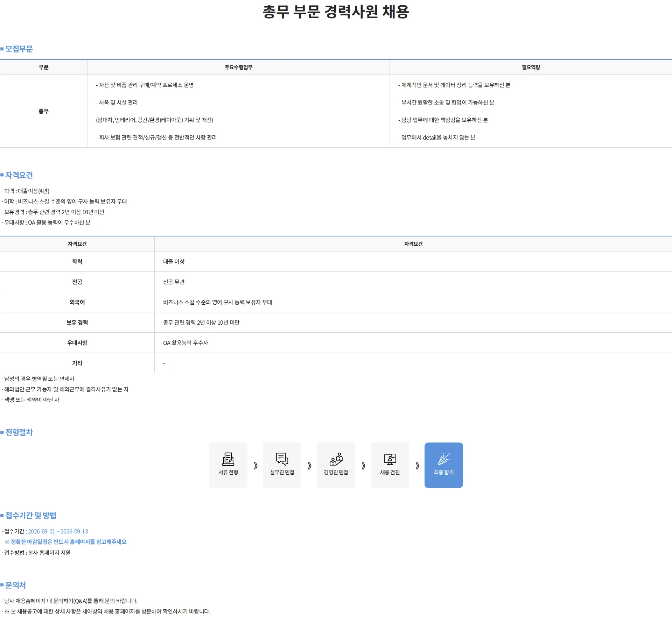
Task: Click the 채용 검진 monitor icon
Action: [390, 459]
